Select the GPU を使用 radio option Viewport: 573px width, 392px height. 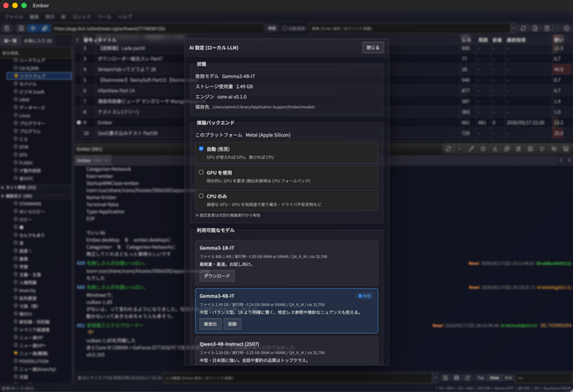pos(201,172)
